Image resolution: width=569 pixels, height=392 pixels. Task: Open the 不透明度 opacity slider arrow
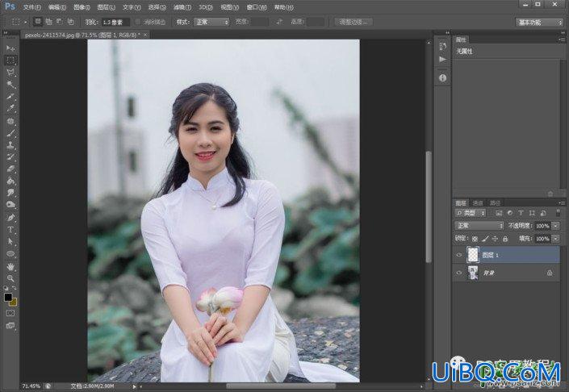555,226
